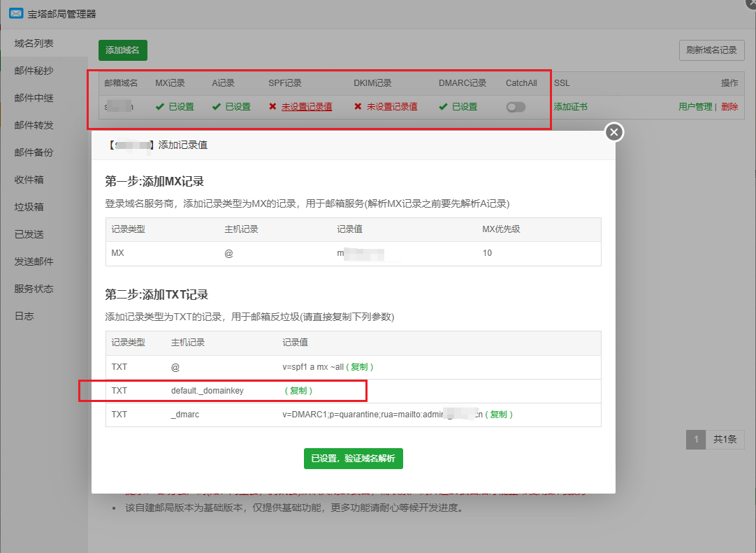Click the v=spf1 a mx ~all value
Viewport: 756px width, 553px height.
(313, 367)
